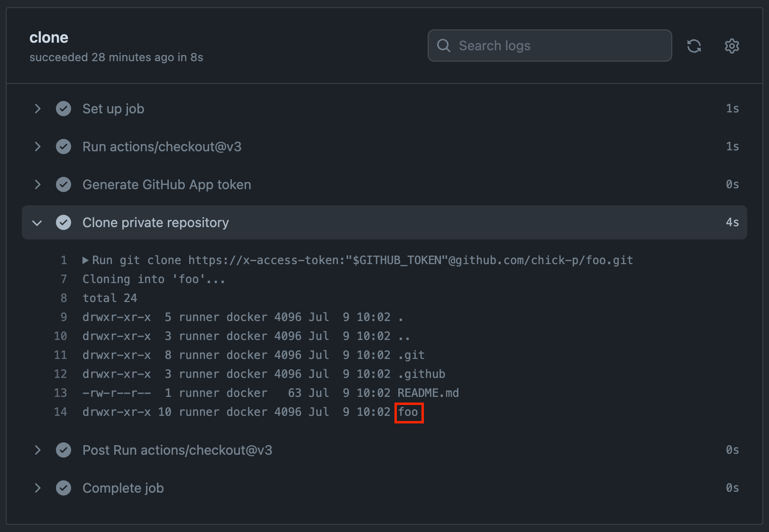769x532 pixels.
Task: Click log line number 7 link
Action: tap(64, 279)
